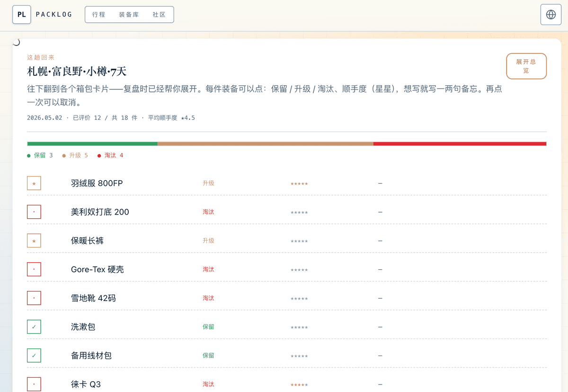Set the star rating for 徕卡 Q3
The image size is (568, 392).
pyautogui.click(x=299, y=385)
